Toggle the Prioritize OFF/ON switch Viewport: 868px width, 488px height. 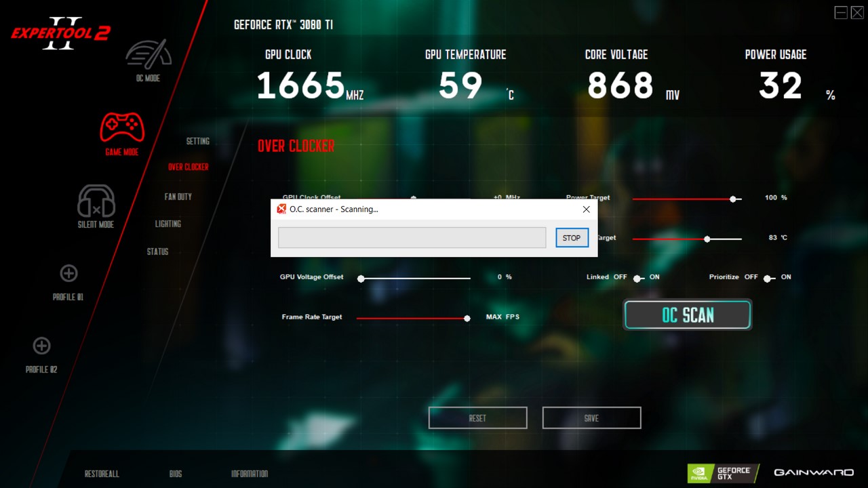(768, 278)
